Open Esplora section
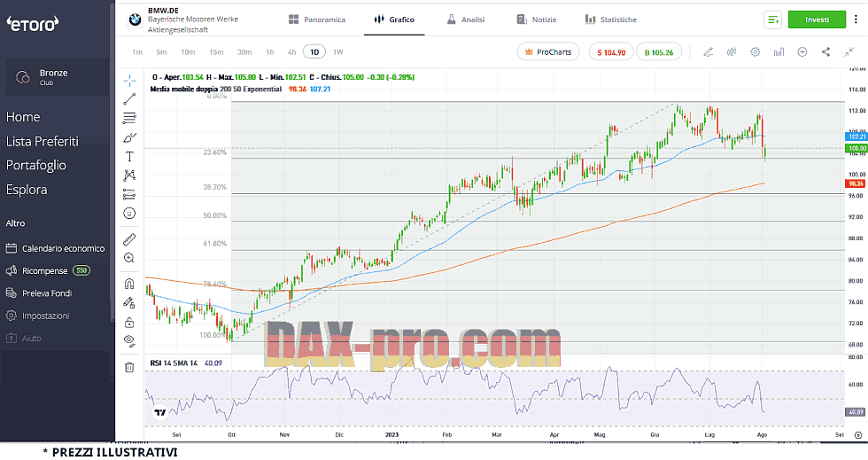Image resolution: width=868 pixels, height=460 pixels. click(27, 190)
